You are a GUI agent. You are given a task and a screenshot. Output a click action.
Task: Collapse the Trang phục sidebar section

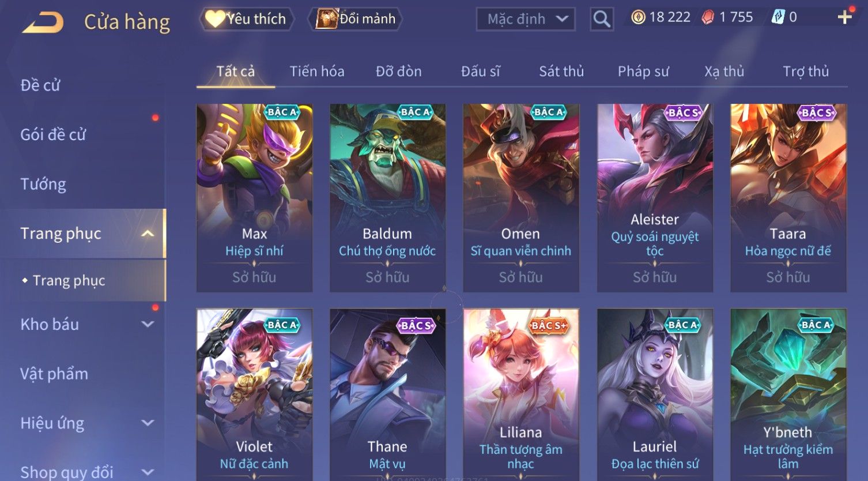coord(148,234)
